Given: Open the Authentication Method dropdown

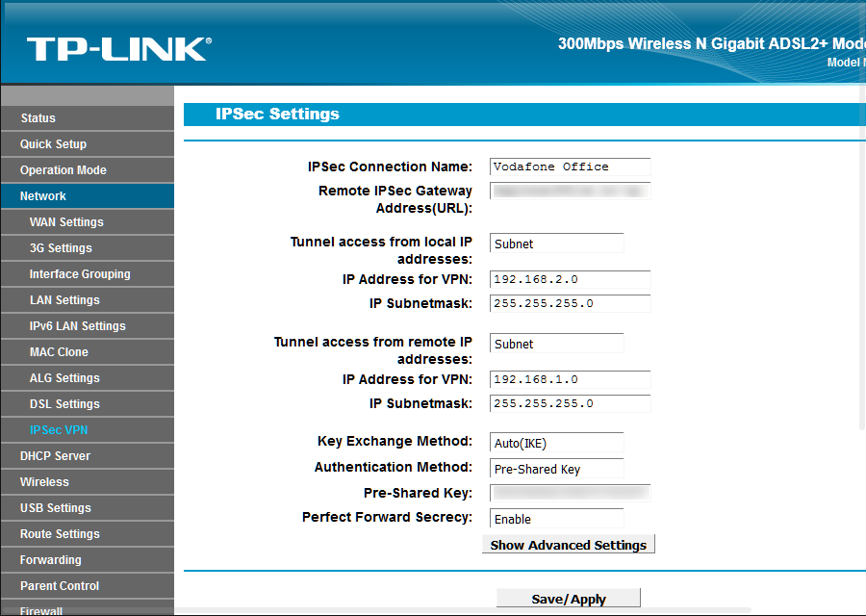Looking at the screenshot, I should [557, 469].
